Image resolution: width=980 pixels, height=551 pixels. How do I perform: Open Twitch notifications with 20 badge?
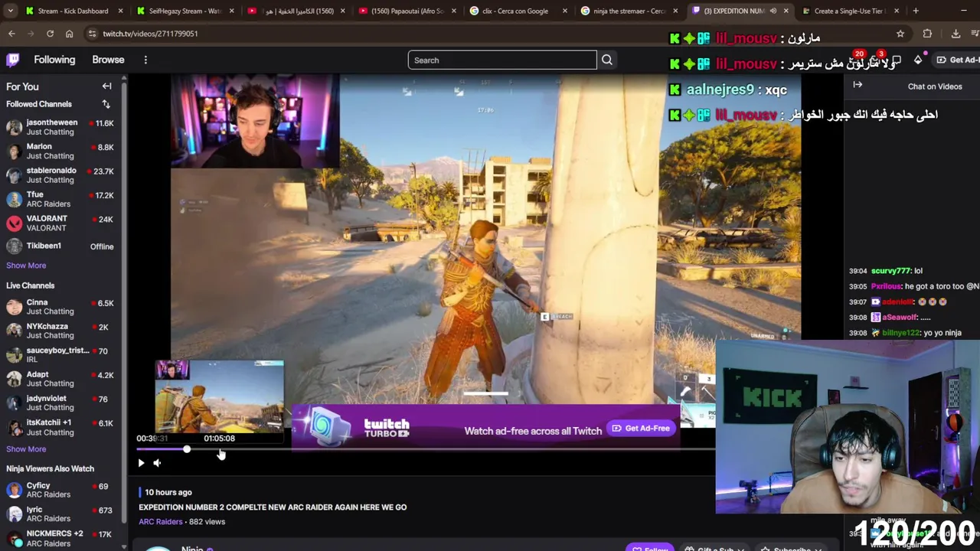[x=857, y=59]
